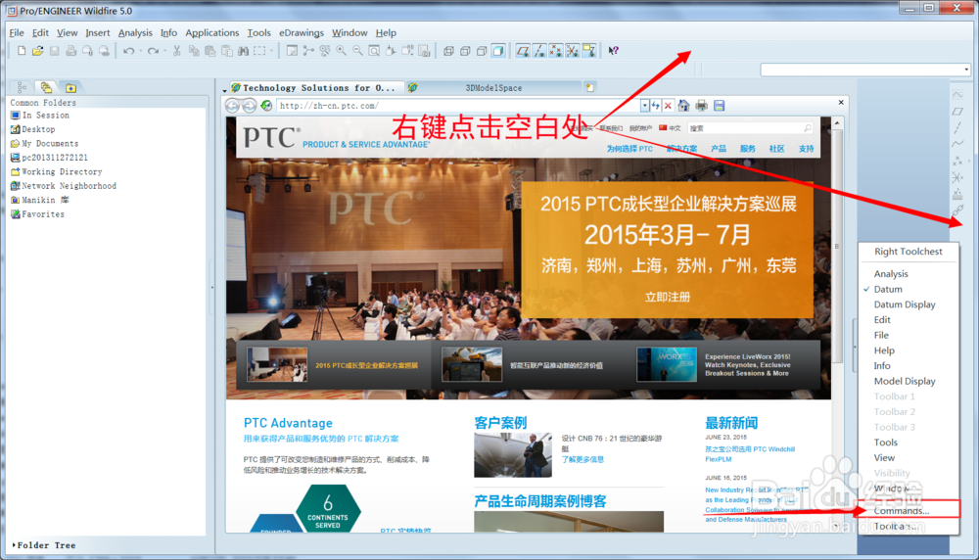Image resolution: width=979 pixels, height=560 pixels.
Task: Open an existing file via folder icon
Action: click(37, 51)
